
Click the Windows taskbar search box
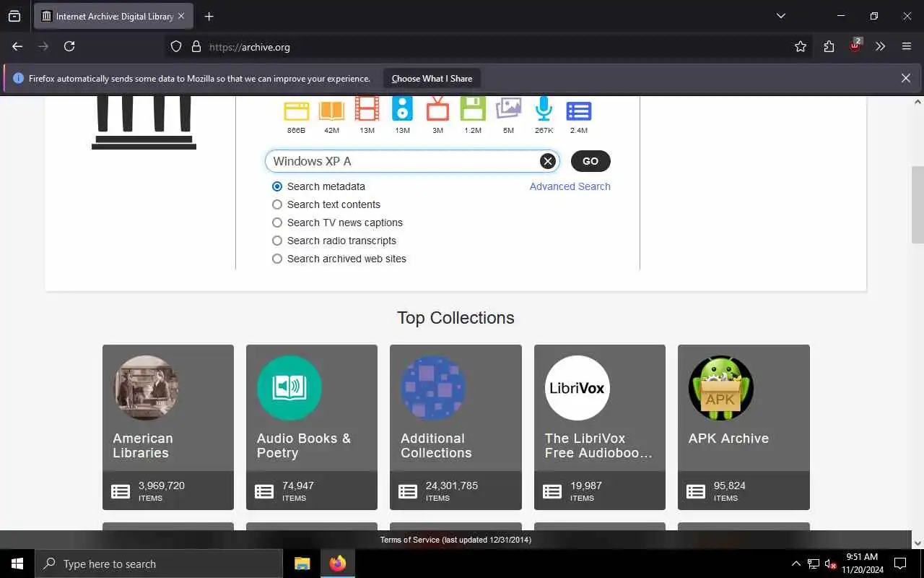coord(159,564)
